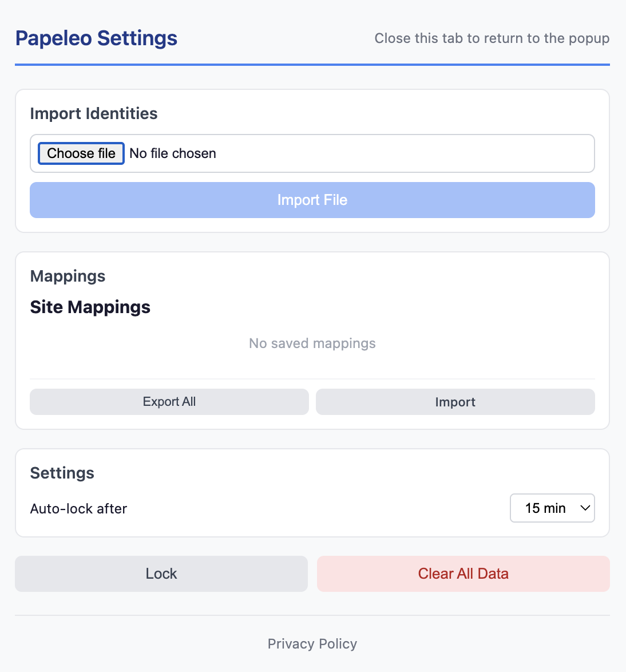This screenshot has width=626, height=672.
Task: Click the "Close this tab" hint text
Action: click(x=492, y=38)
